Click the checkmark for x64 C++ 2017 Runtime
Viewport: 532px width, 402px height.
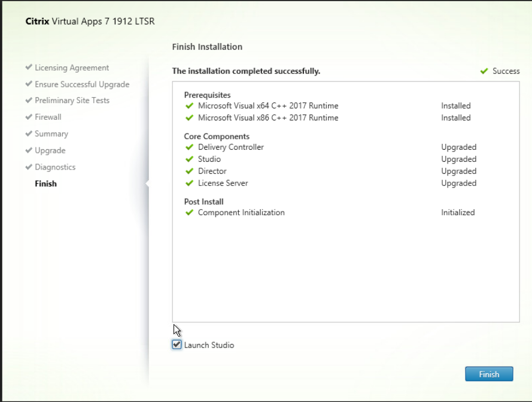189,105
